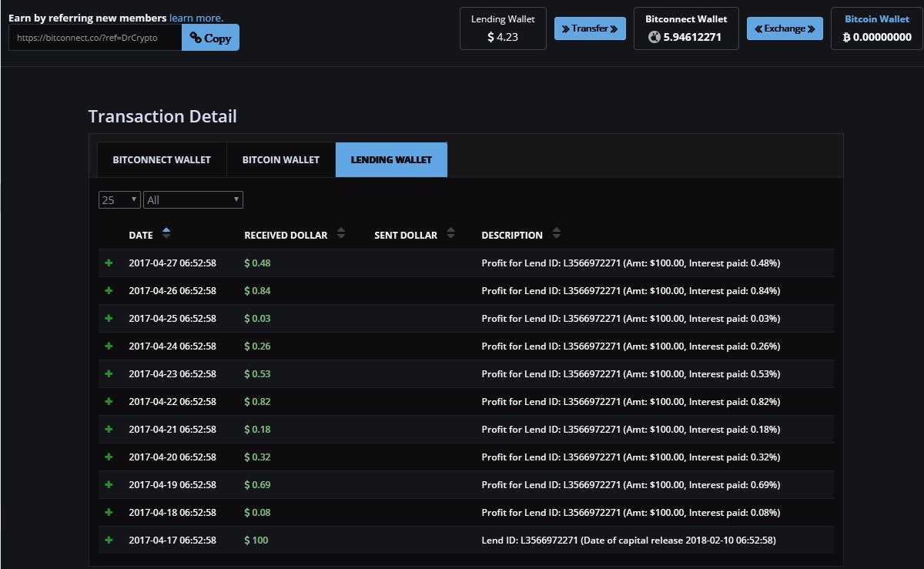Open the learn more referral link
Screen dimensions: 924x569
tap(196, 18)
